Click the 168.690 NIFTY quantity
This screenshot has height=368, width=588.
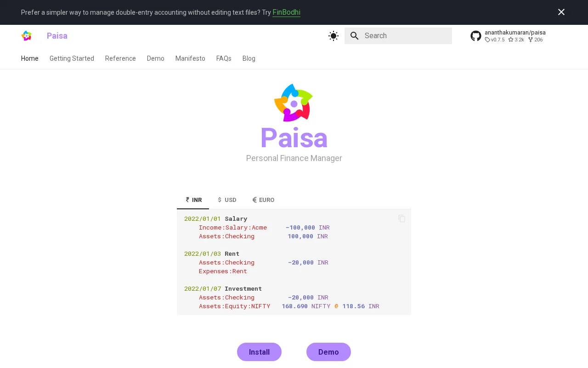(295, 306)
